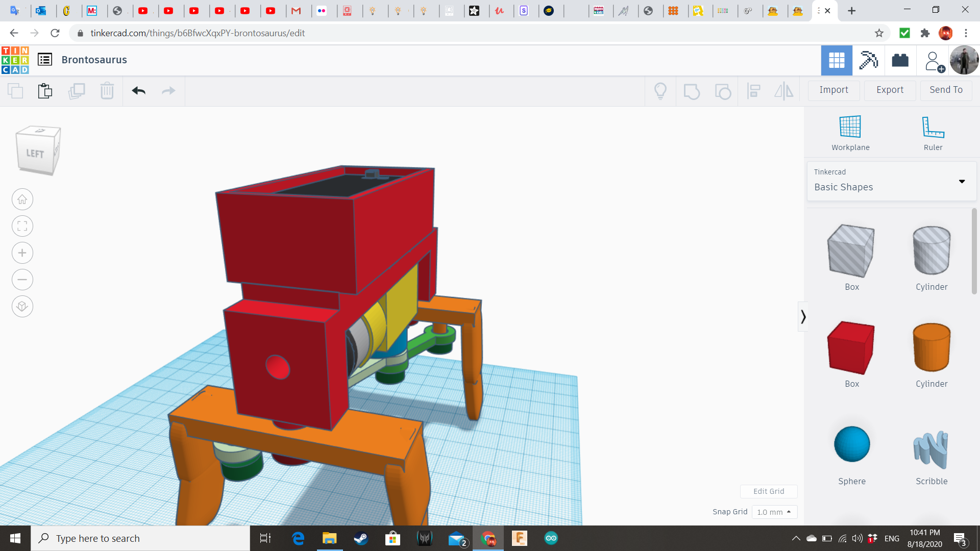Open the Blocks pickaxe mode icon
980x551 pixels.
click(x=868, y=60)
